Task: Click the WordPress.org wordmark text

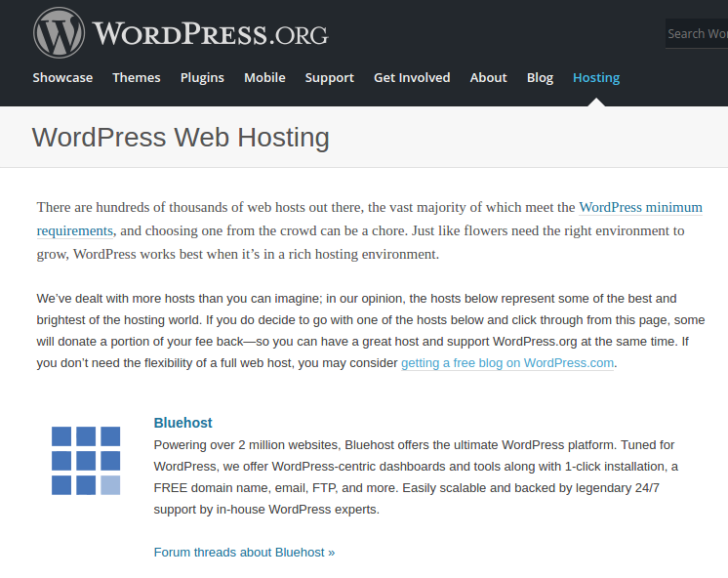Action: 211,34
